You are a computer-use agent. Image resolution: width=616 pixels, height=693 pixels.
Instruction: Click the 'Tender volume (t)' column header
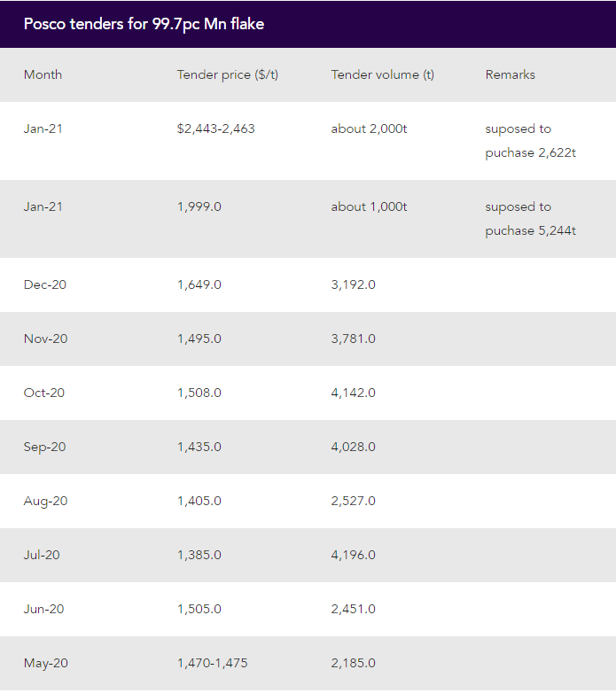coord(383,74)
